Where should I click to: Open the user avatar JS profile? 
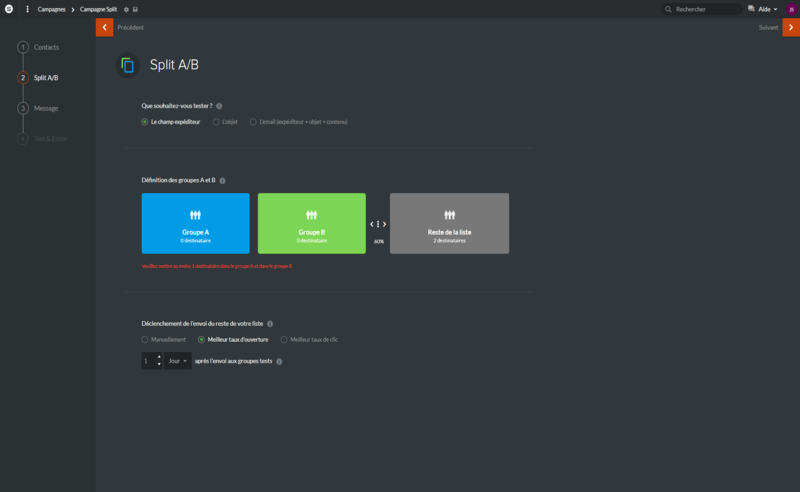(790, 9)
